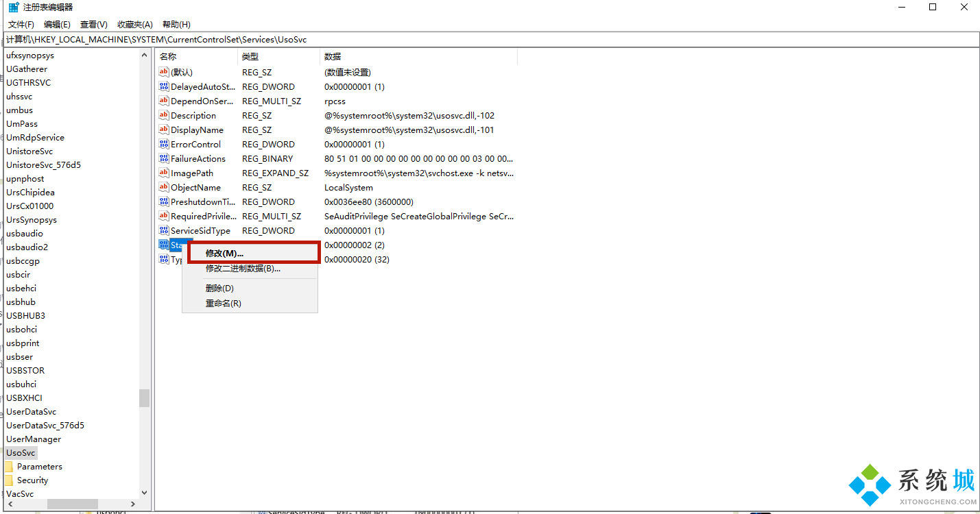Image resolution: width=980 pixels, height=514 pixels.
Task: Select the UserManager key in tree
Action: tap(34, 439)
